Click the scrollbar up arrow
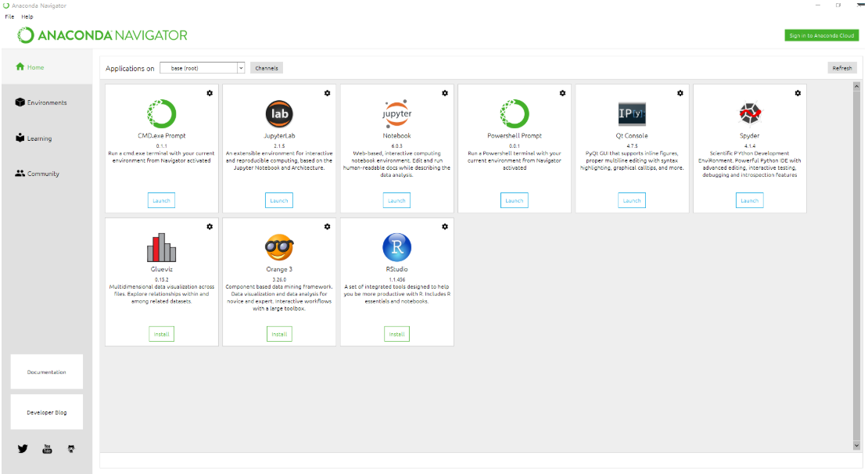This screenshot has width=868, height=474. pyautogui.click(x=856, y=86)
